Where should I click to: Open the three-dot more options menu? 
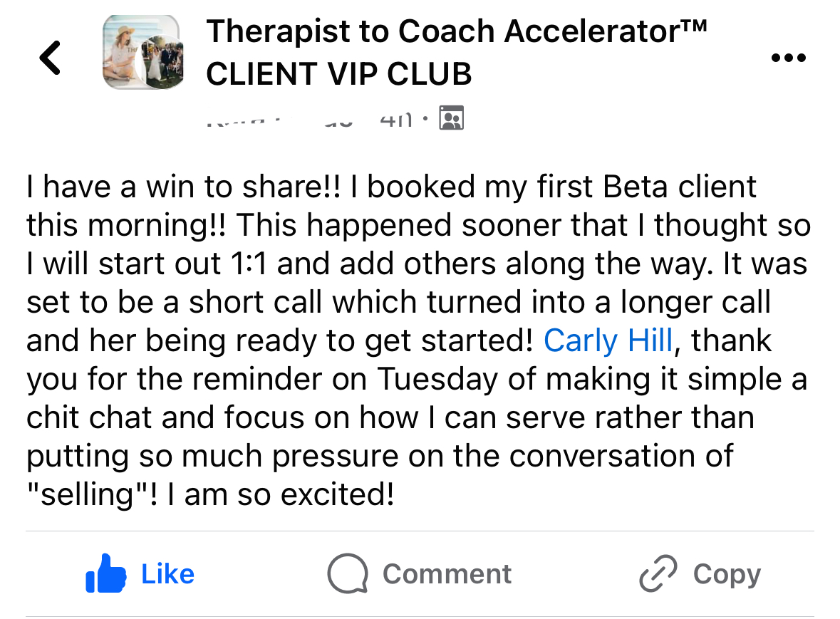[789, 58]
